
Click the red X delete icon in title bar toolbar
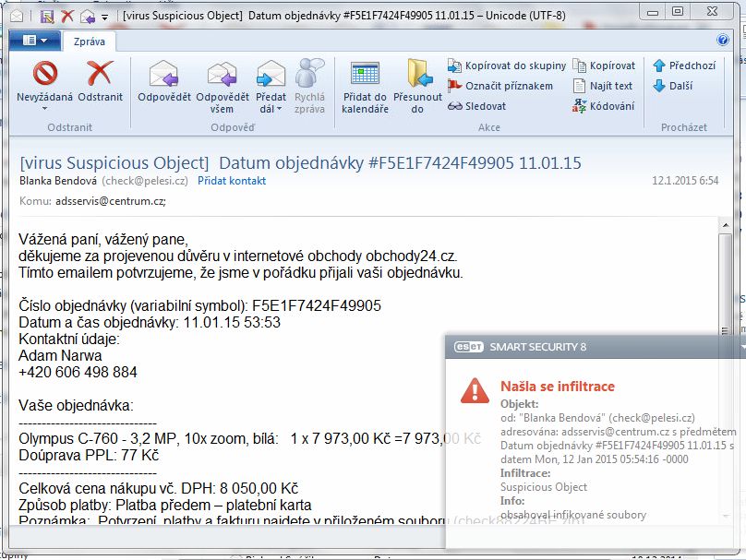67,17
